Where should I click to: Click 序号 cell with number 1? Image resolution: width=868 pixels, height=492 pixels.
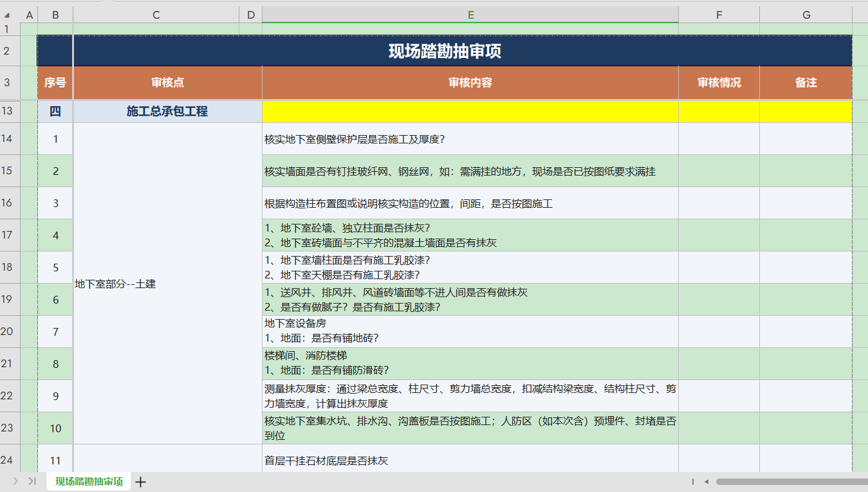(55, 138)
